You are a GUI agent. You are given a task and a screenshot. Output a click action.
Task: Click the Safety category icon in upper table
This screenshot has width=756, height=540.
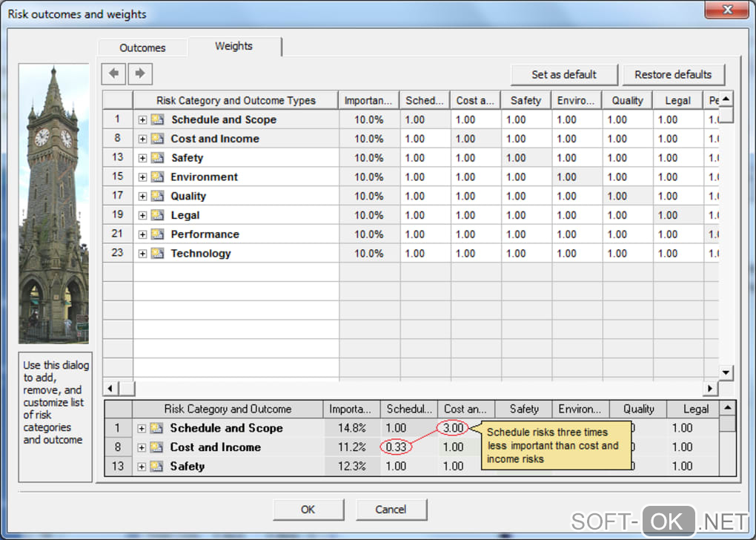158,158
